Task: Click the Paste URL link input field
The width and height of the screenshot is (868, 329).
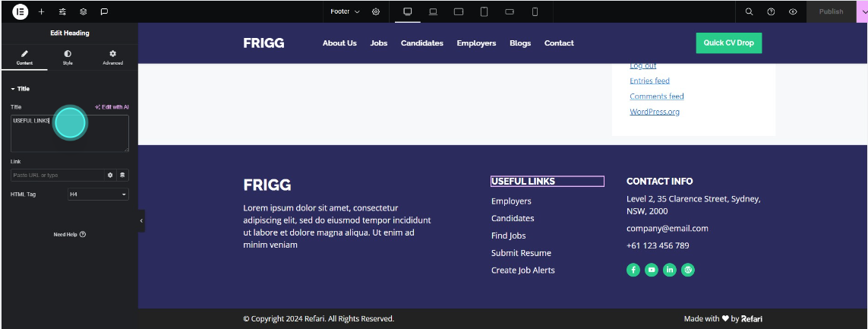Action: coord(58,175)
